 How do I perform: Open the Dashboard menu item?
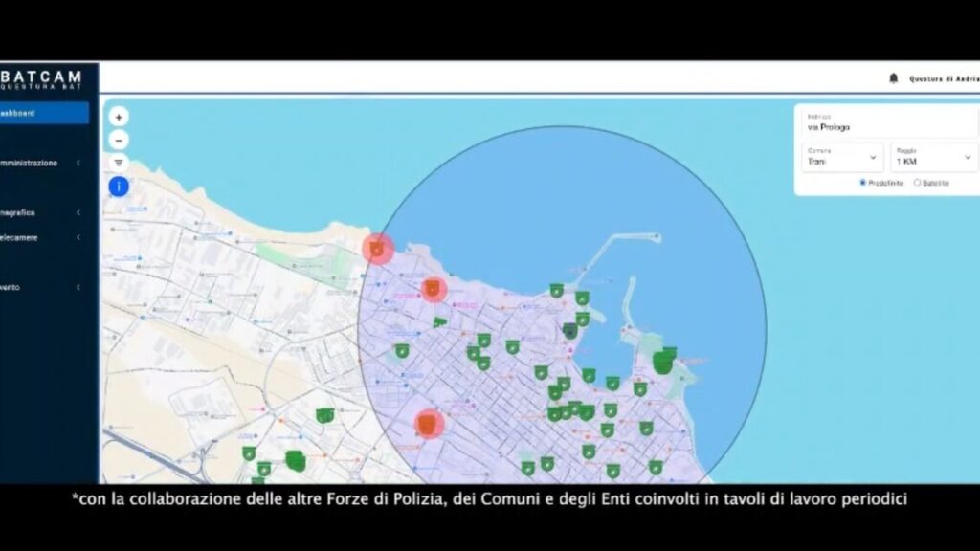click(x=44, y=113)
